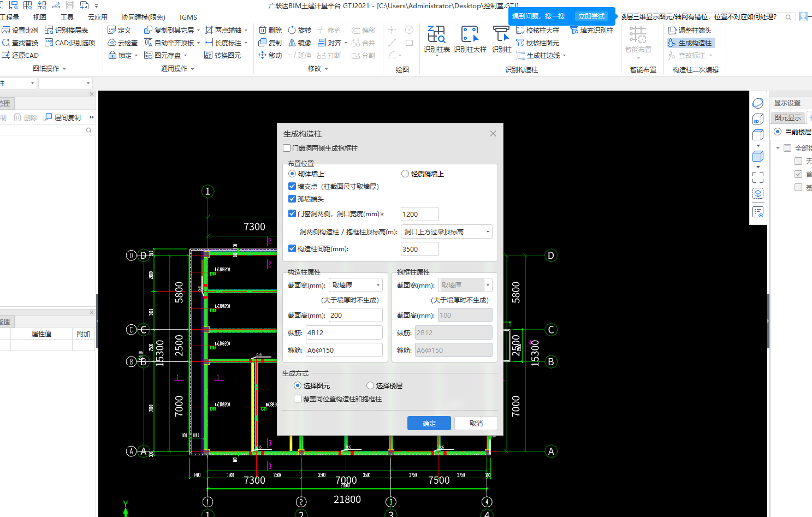This screenshot has width=812, height=517.
Task: Expand 图纸操作 group arrow
Action: [x=64, y=69]
